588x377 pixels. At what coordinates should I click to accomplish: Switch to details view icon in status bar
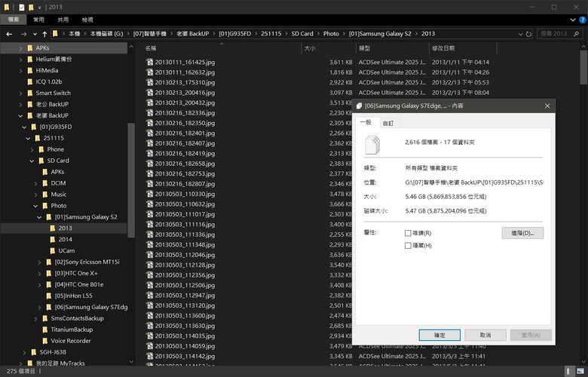(x=569, y=372)
